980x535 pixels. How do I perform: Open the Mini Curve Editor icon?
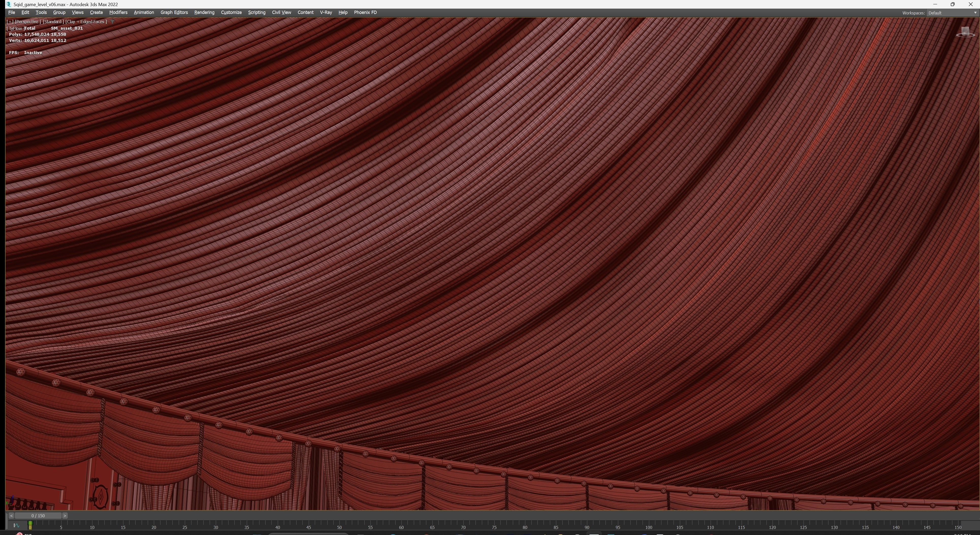16,526
